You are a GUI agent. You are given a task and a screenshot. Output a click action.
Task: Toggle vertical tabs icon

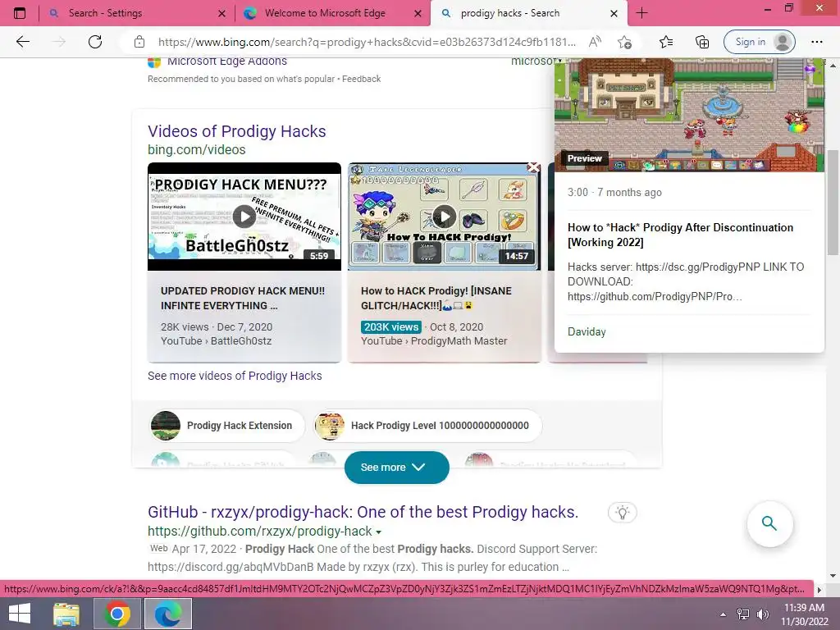pyautogui.click(x=20, y=13)
